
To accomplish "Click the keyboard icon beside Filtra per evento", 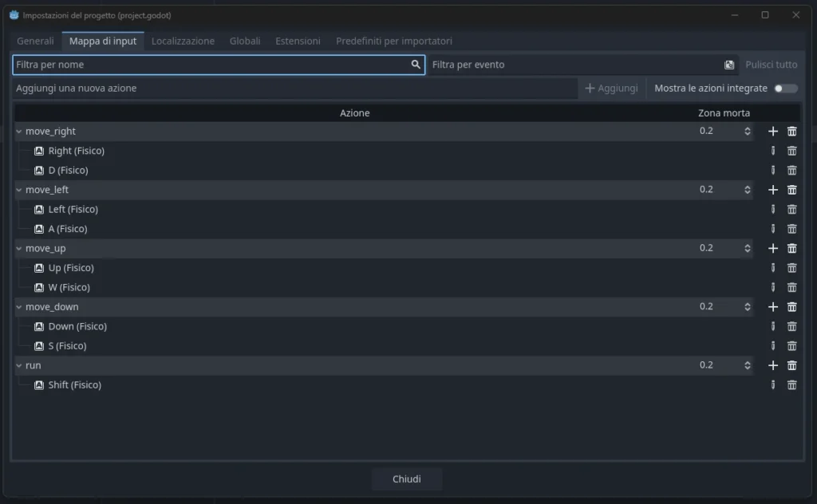I will point(729,65).
